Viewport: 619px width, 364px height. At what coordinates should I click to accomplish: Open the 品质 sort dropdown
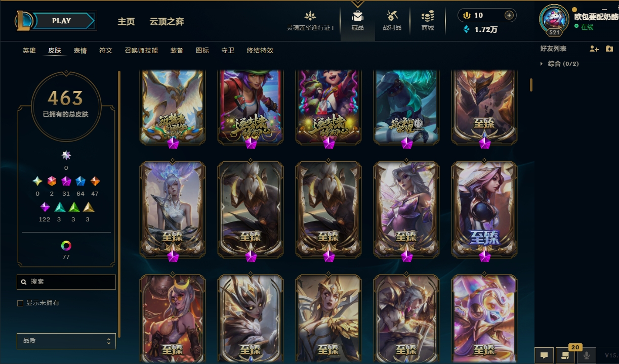pyautogui.click(x=66, y=341)
